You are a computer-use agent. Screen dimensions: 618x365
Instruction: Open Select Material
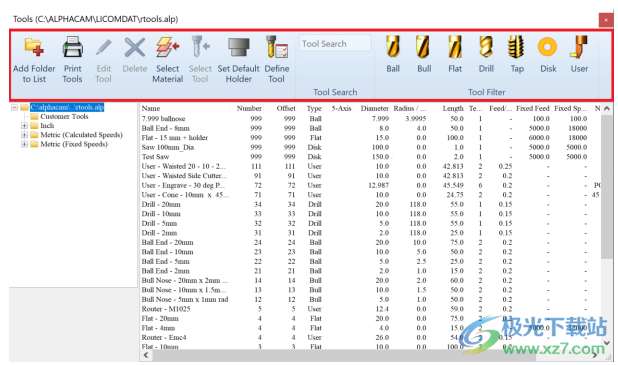coord(168,59)
